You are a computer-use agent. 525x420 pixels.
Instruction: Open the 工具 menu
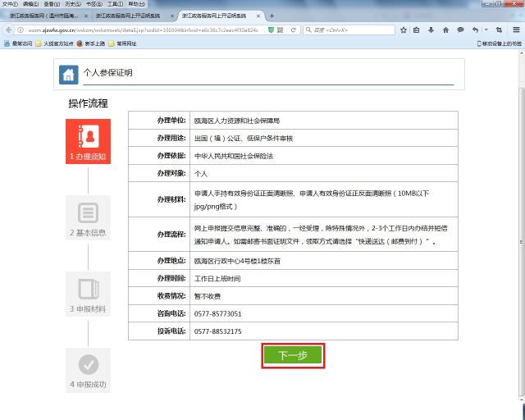pos(115,4)
